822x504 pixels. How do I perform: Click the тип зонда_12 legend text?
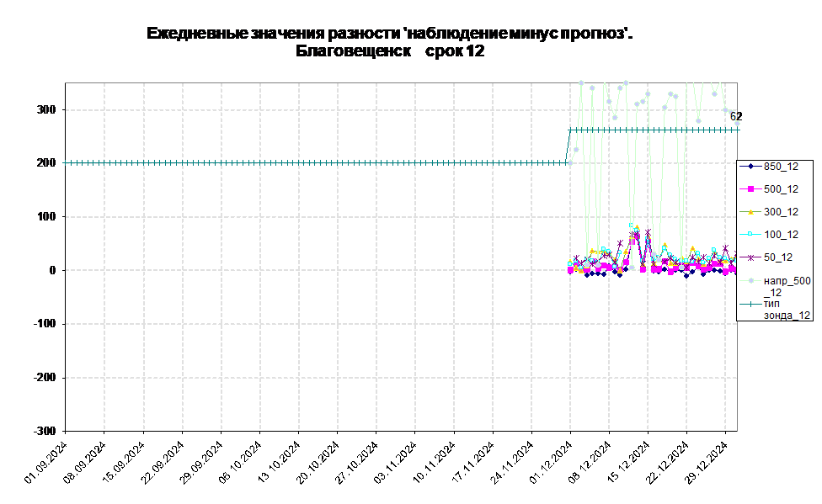tap(787, 309)
